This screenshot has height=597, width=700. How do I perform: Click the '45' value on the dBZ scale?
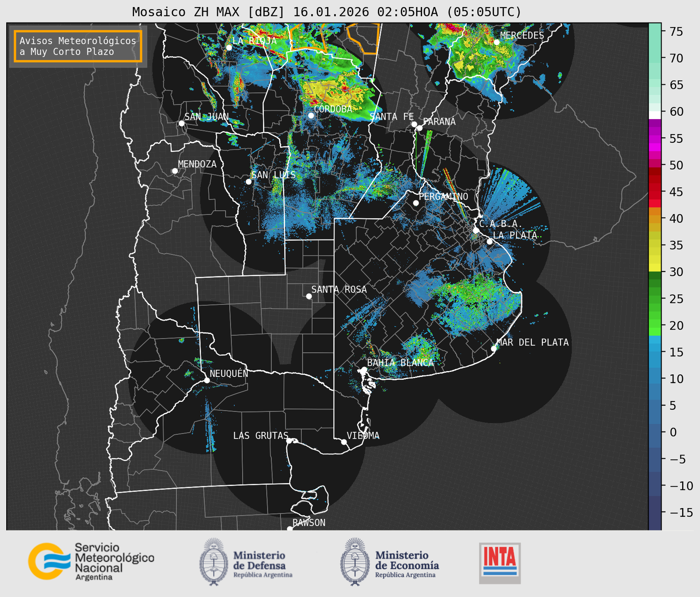(676, 192)
